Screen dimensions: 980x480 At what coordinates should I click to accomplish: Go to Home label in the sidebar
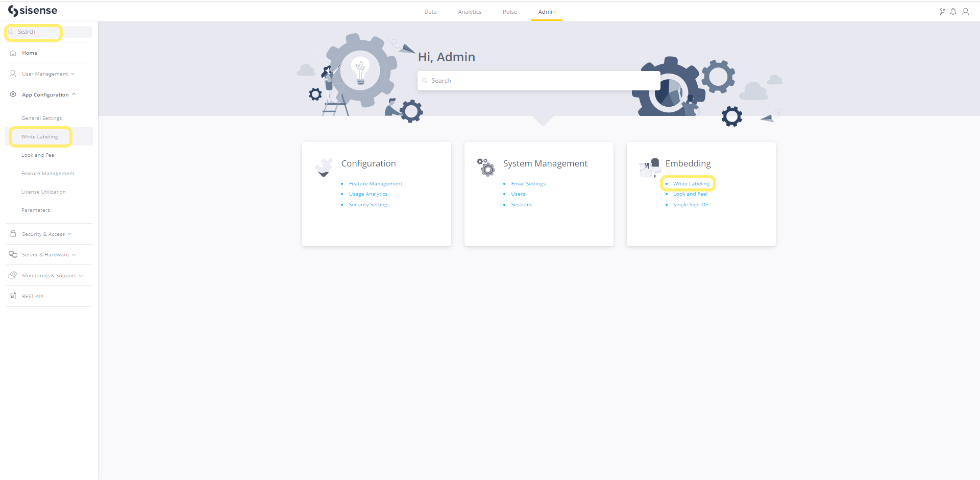tap(30, 53)
